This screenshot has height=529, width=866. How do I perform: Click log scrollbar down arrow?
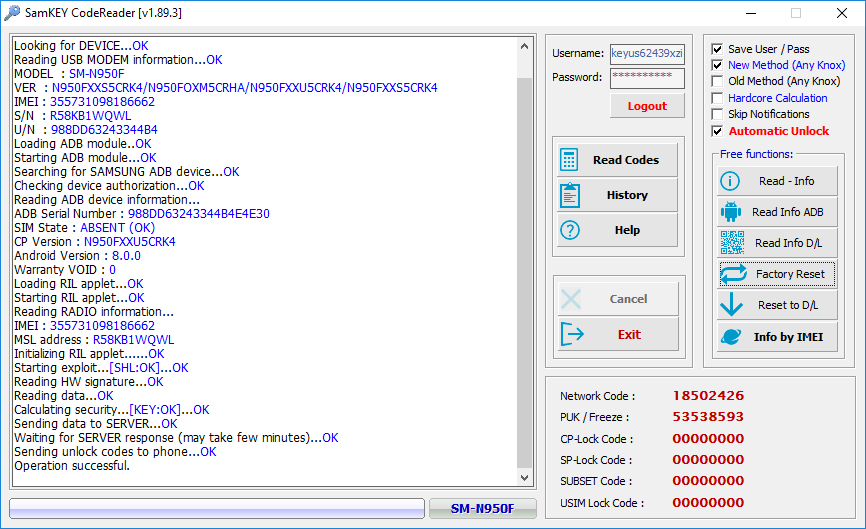(x=525, y=478)
